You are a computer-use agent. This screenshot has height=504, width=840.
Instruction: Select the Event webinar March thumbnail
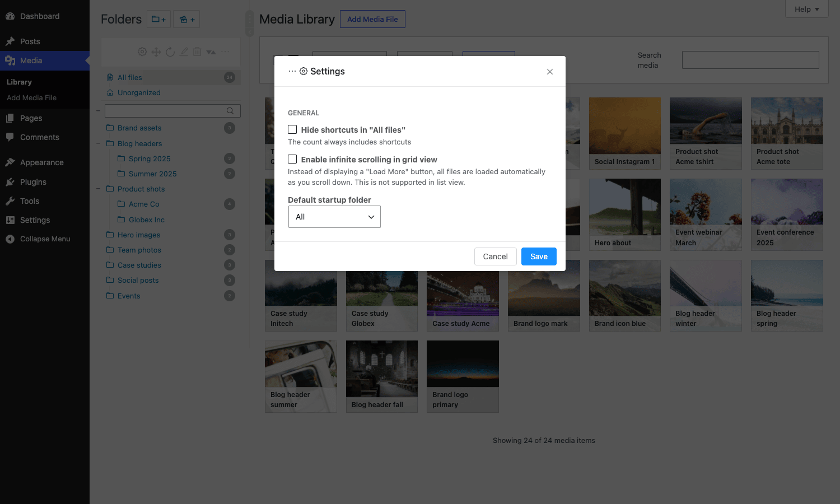[706, 214]
